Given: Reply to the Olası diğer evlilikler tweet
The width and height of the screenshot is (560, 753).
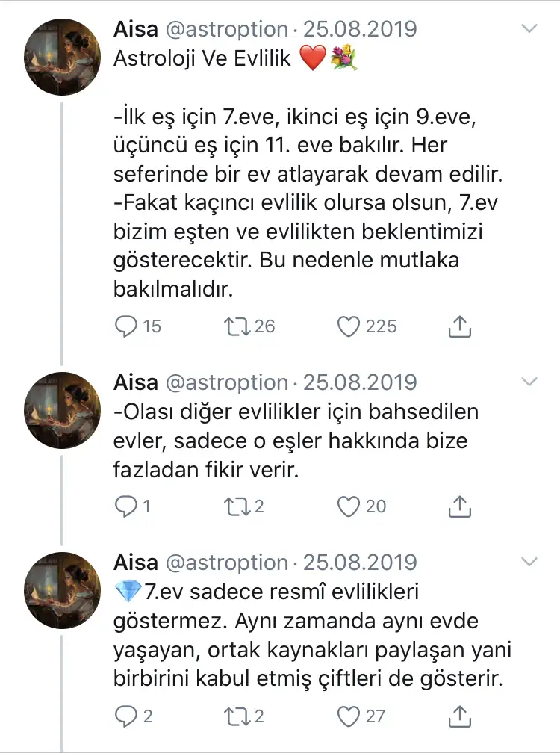Looking at the screenshot, I should pyautogui.click(x=128, y=506).
